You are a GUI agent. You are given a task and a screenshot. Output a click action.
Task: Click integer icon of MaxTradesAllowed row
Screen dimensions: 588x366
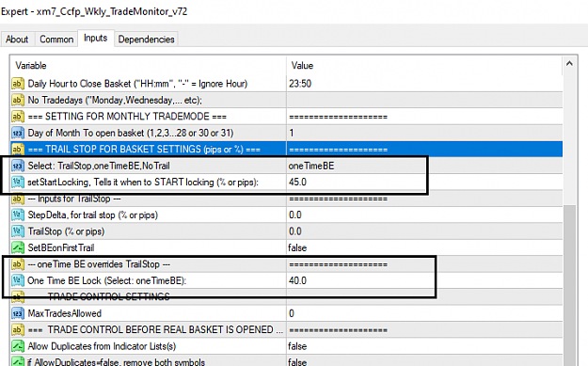tap(18, 313)
